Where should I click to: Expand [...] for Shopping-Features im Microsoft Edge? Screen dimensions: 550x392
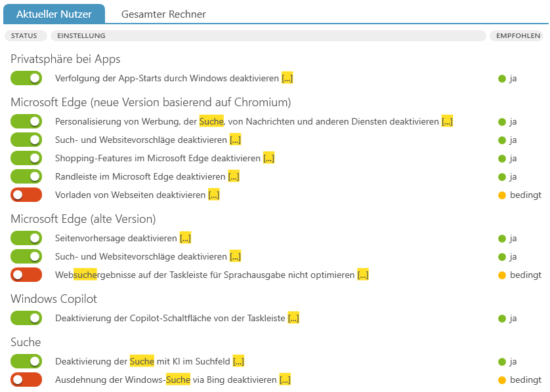[269, 158]
